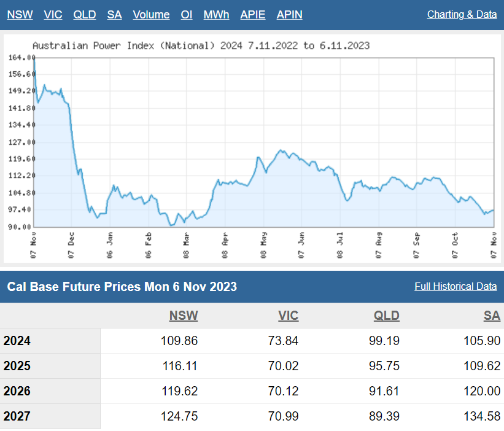The height and width of the screenshot is (431, 504).
Task: Select the 2024 row label in table
Action: click(17, 341)
